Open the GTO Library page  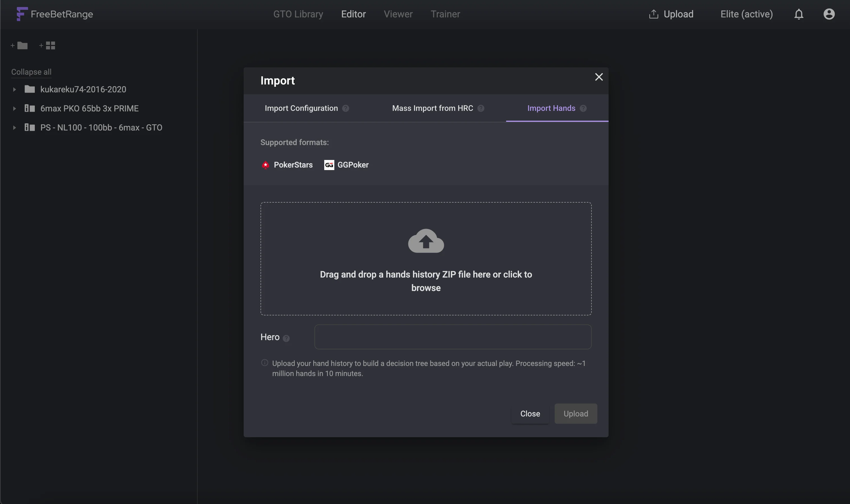tap(298, 14)
